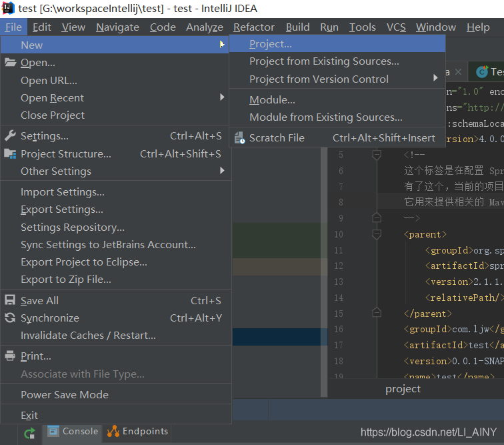Collapse the comment fold marker at line 5
The height and width of the screenshot is (445, 504).
point(377,155)
